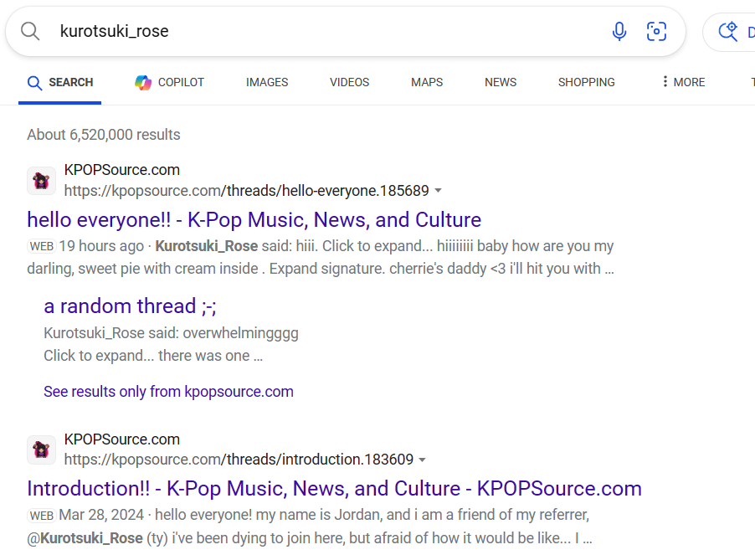Switch to the MAPS tab
This screenshot has width=755, height=560.
pos(427,82)
